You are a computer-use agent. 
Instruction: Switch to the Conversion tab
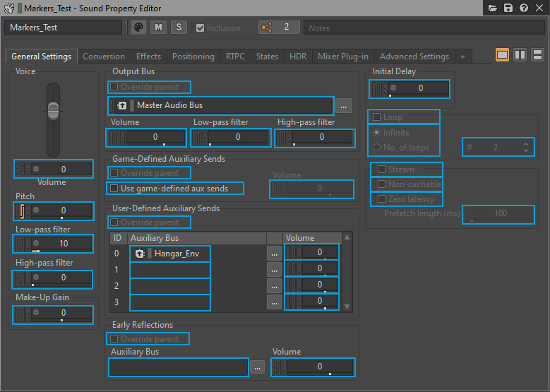pos(104,56)
